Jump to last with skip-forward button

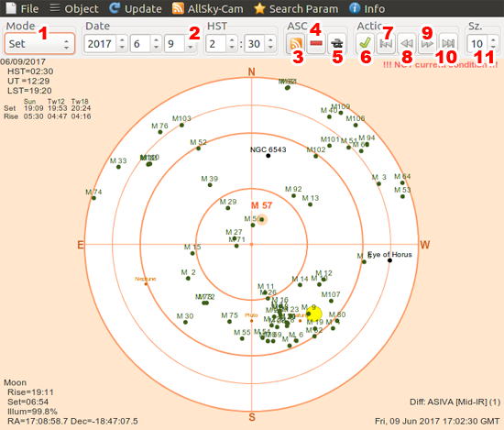tap(448, 43)
